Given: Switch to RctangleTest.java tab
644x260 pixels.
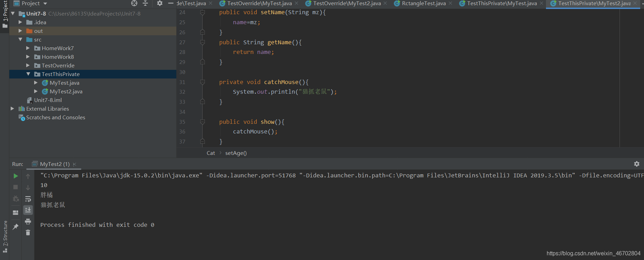Looking at the screenshot, I should click(423, 3).
